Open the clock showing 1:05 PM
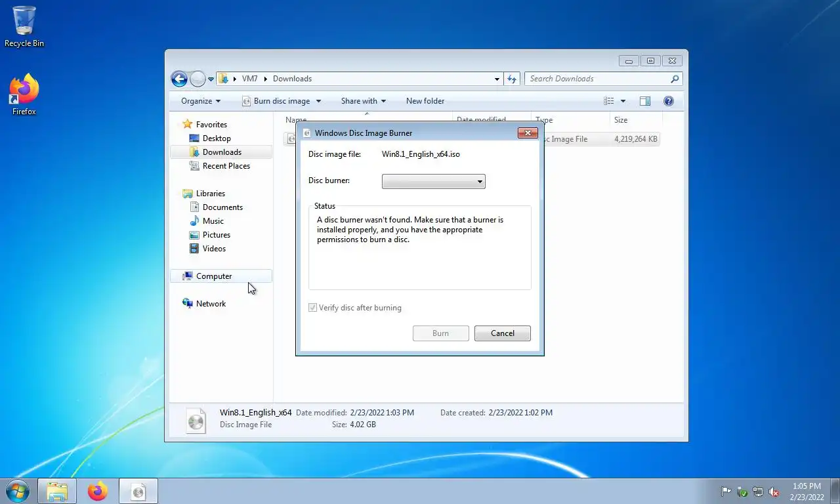This screenshot has height=504, width=840. click(807, 492)
